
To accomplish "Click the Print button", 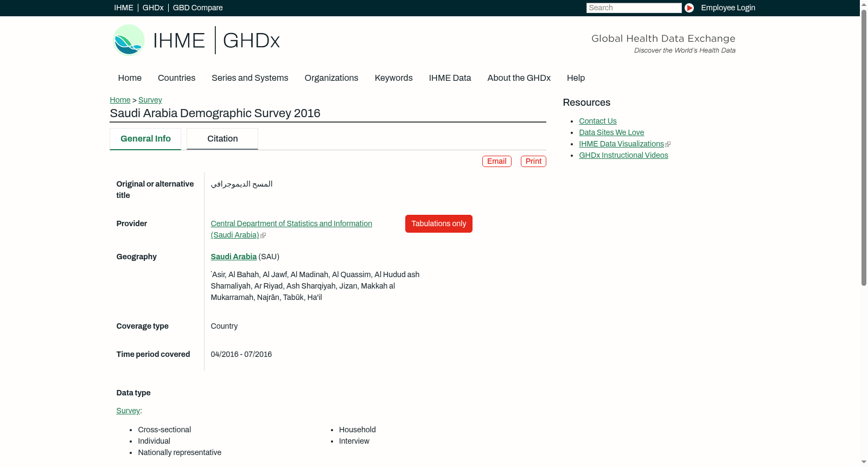I will [533, 161].
